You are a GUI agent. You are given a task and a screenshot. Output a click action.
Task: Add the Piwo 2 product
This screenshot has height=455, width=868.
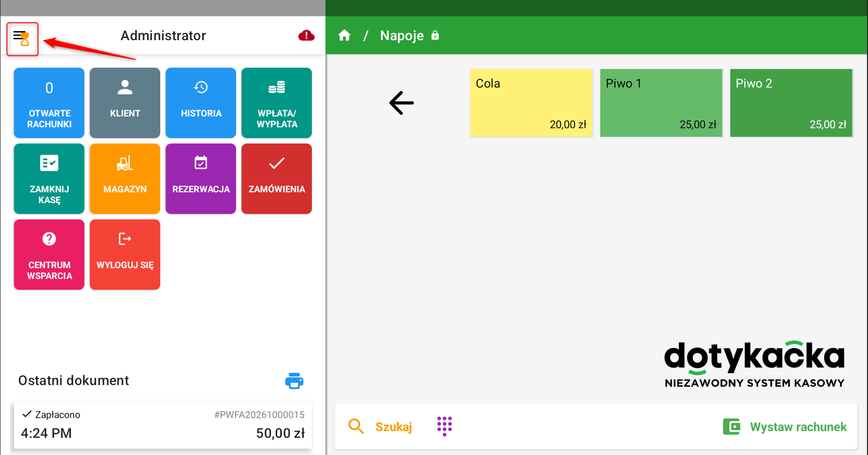[791, 103]
